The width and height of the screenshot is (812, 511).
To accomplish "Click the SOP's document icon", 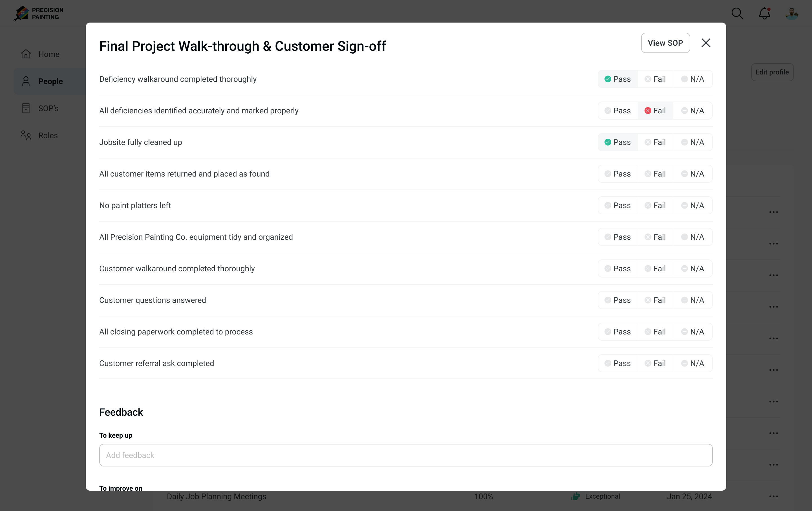I will (26, 108).
